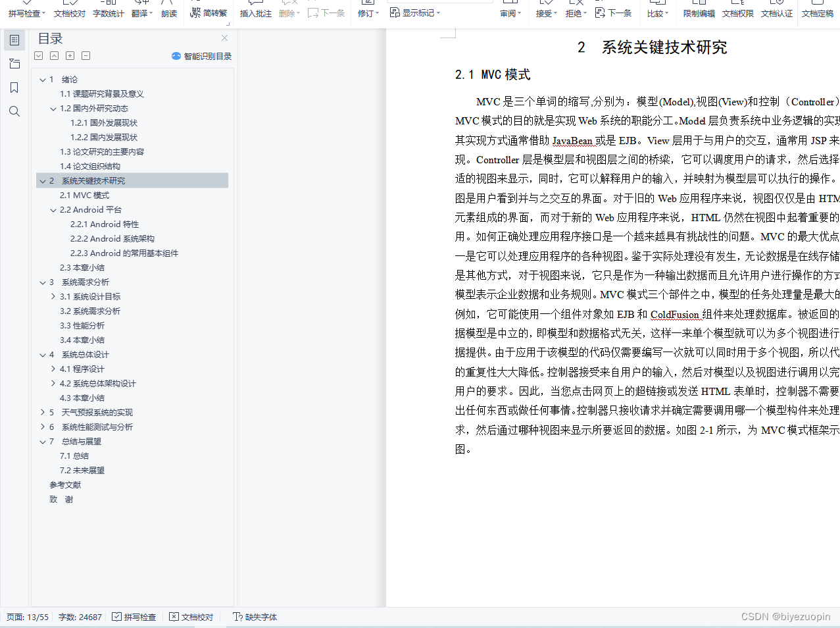This screenshot has height=628, width=840.
Task: Open the chapter navigation sidebar icon
Action: [14, 64]
